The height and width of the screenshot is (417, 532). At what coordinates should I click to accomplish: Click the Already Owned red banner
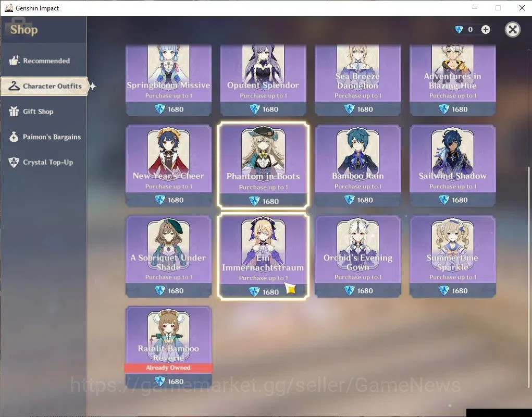(x=168, y=368)
